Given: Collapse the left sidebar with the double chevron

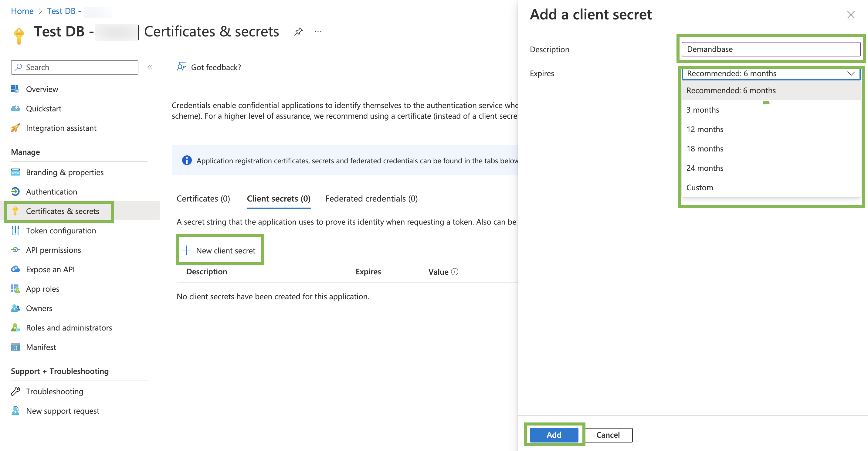Looking at the screenshot, I should pyautogui.click(x=150, y=67).
